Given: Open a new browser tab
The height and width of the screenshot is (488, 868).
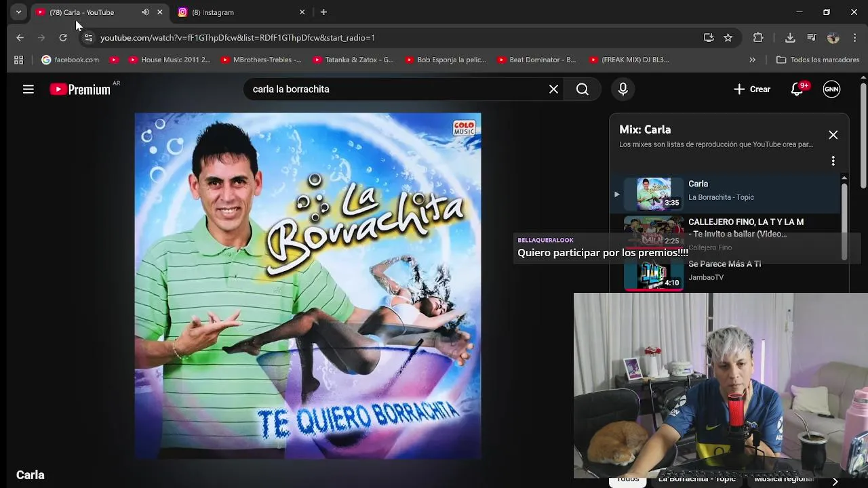Looking at the screenshot, I should 323,12.
